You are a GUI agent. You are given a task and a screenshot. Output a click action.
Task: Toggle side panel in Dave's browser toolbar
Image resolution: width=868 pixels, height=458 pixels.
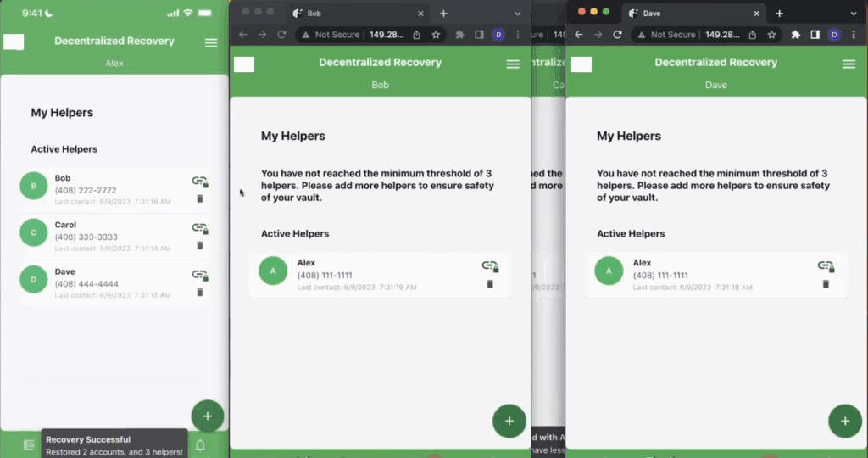tap(815, 35)
